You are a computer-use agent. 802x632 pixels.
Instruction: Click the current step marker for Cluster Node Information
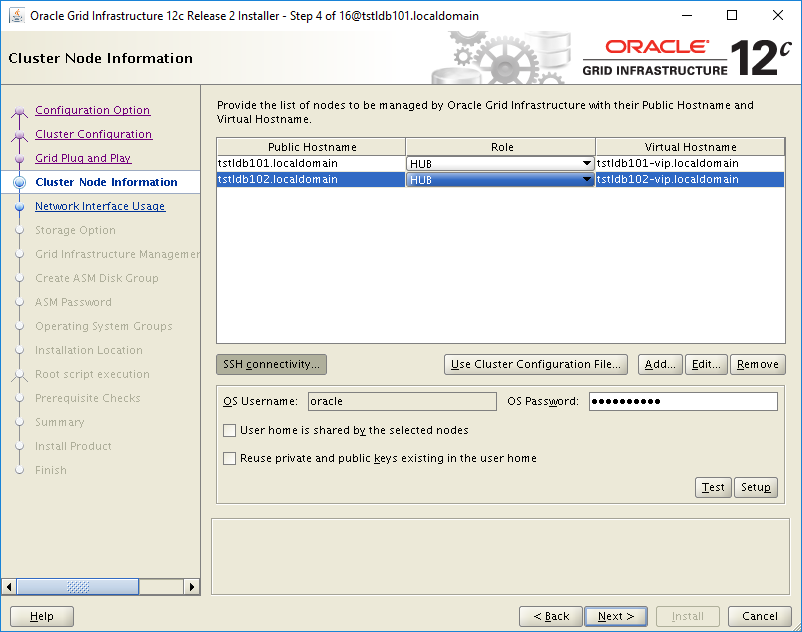click(x=19, y=182)
